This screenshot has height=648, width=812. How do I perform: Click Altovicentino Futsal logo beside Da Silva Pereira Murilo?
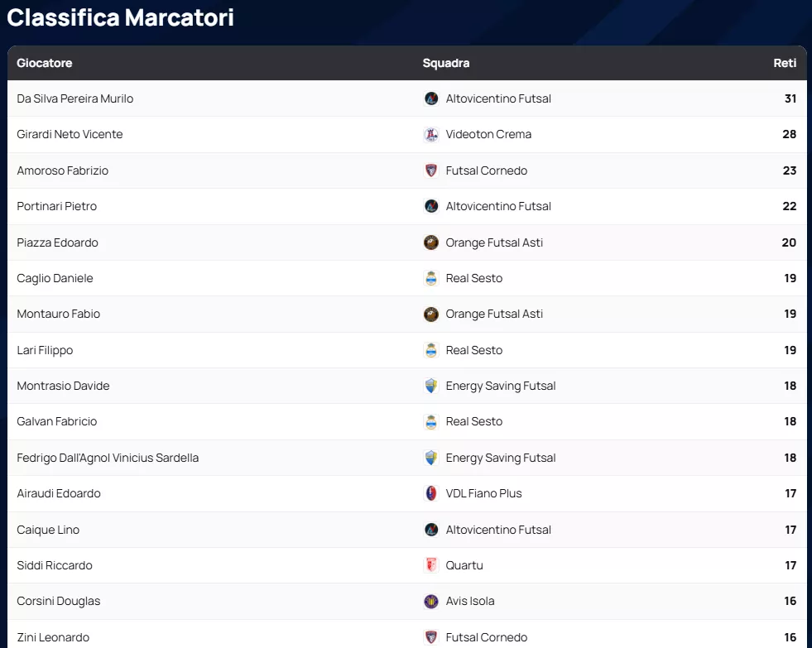click(431, 98)
